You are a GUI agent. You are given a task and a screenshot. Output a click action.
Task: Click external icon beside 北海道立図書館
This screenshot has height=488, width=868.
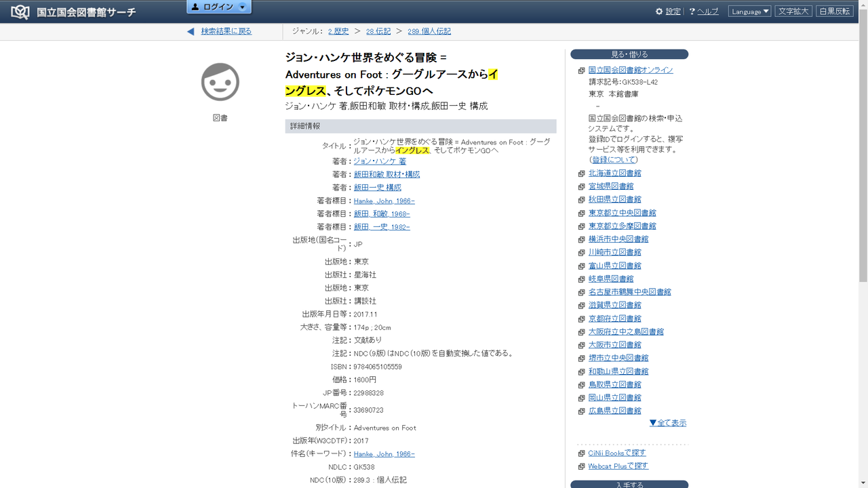581,174
